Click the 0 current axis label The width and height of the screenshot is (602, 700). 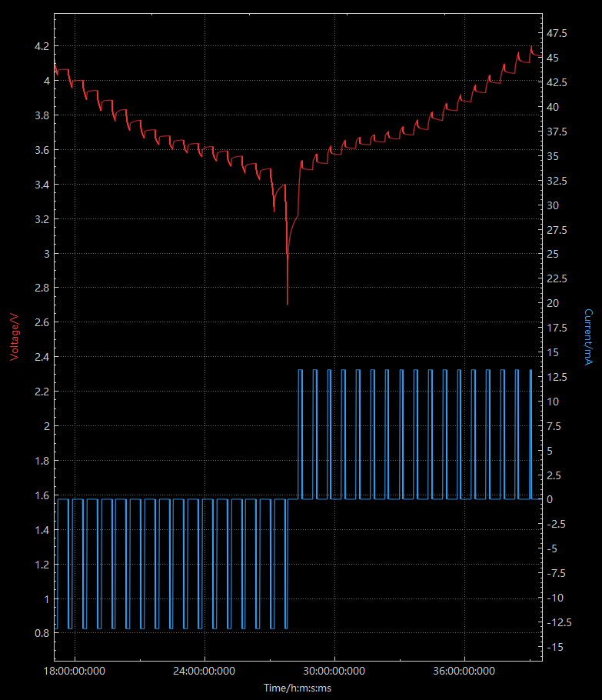[x=550, y=499]
